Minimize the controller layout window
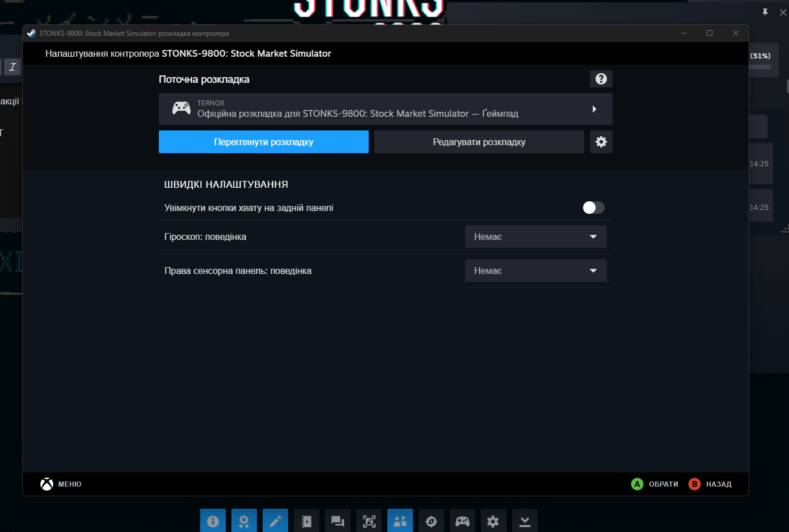This screenshot has width=789, height=532. click(684, 33)
